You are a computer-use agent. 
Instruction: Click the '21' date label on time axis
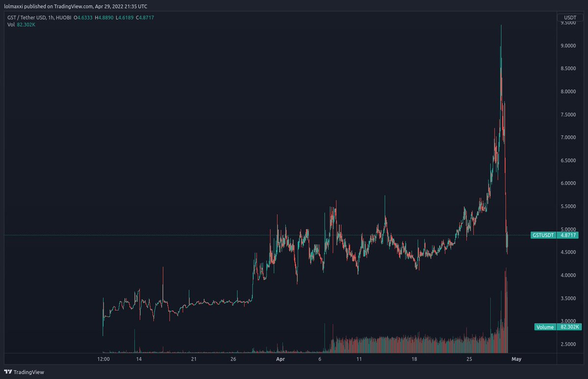click(194, 359)
